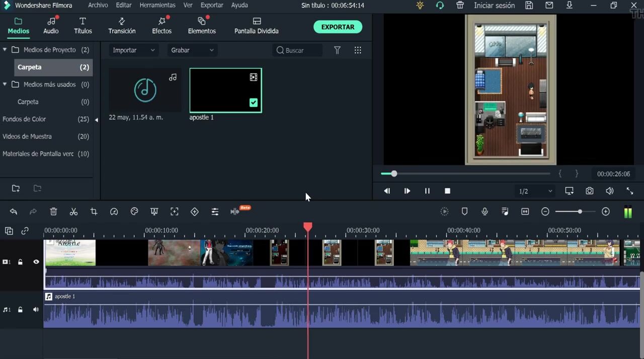
Task: Delete selected clip with trash icon
Action: click(53, 212)
